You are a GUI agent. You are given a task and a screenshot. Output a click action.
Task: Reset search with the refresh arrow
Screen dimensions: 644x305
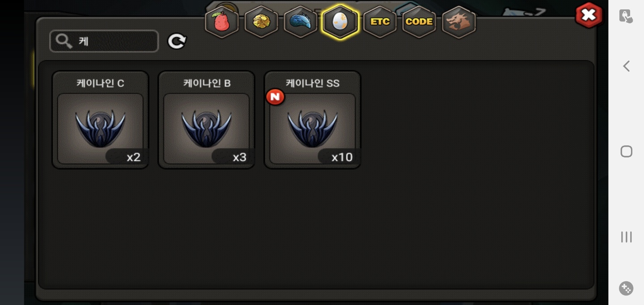tap(177, 42)
